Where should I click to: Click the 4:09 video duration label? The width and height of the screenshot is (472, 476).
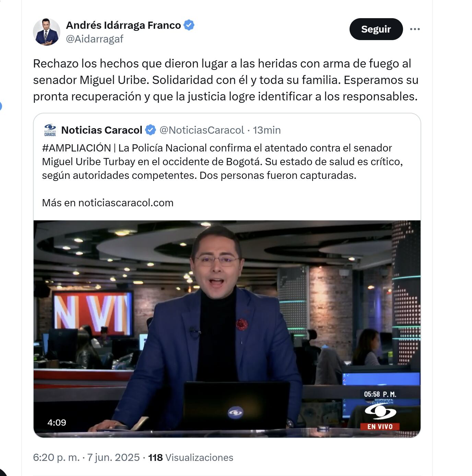coord(57,423)
